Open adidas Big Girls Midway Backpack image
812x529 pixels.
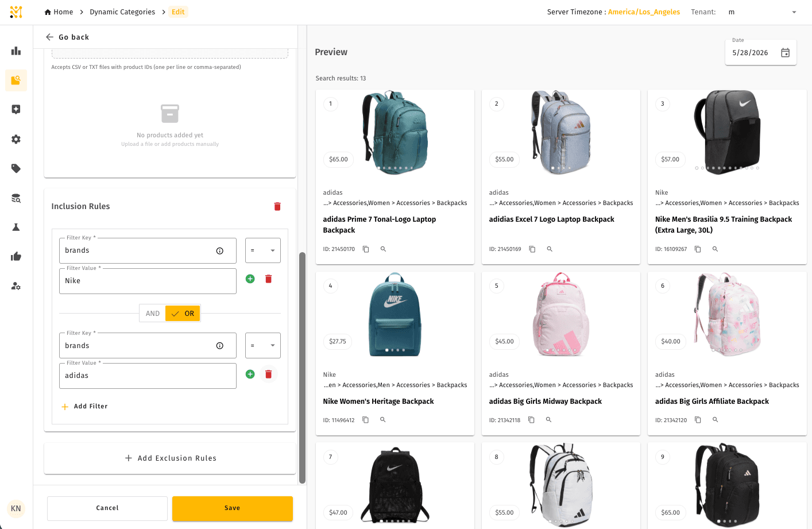tap(561, 314)
